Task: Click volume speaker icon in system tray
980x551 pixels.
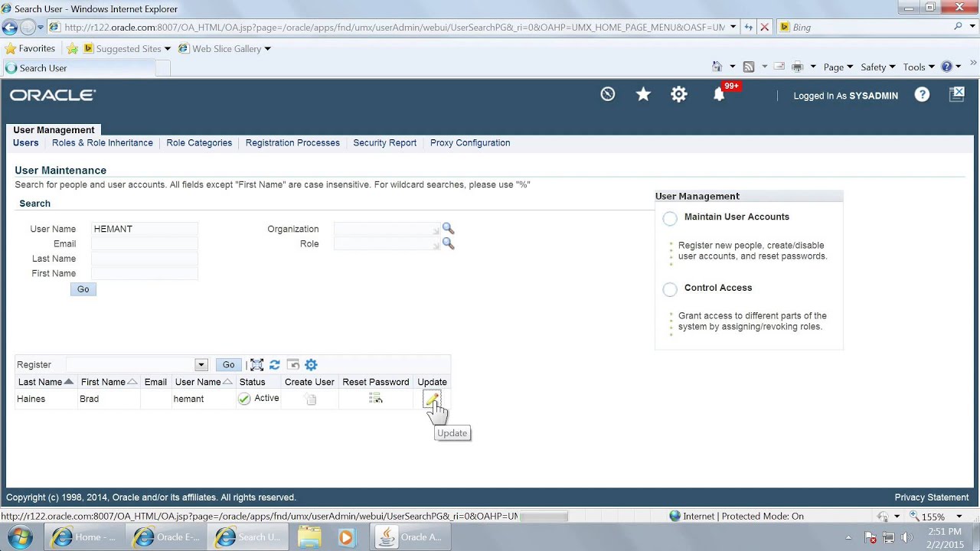Action: (907, 537)
